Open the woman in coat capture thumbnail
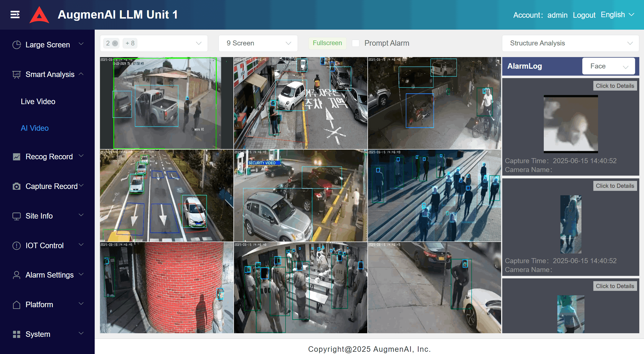Image resolution: width=644 pixels, height=354 pixels. [x=571, y=224]
